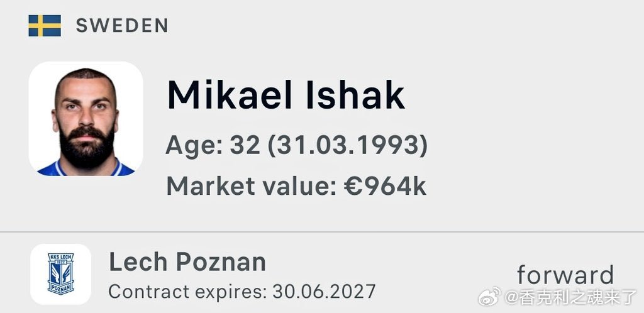Select the SWEDEN country label
The image size is (644, 313).
pyautogui.click(x=122, y=26)
